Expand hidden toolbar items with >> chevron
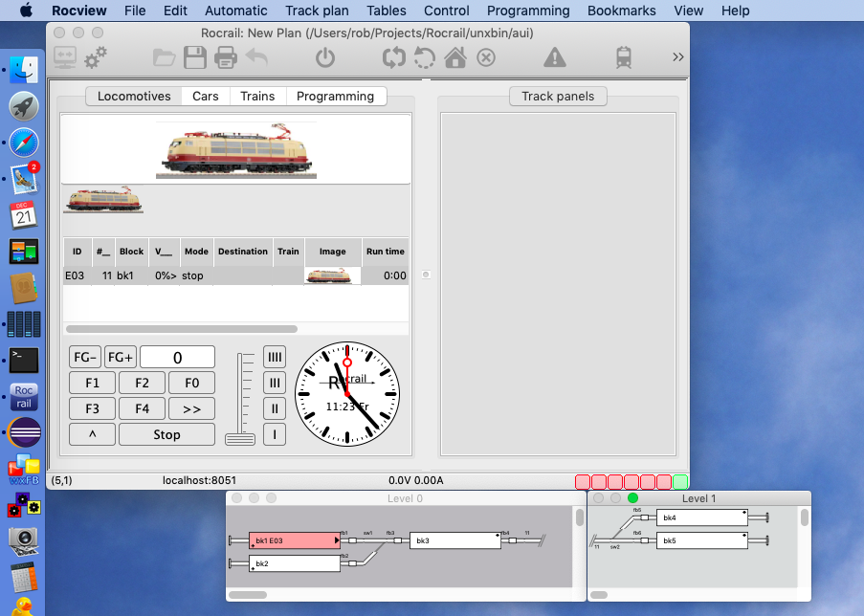 [677, 57]
